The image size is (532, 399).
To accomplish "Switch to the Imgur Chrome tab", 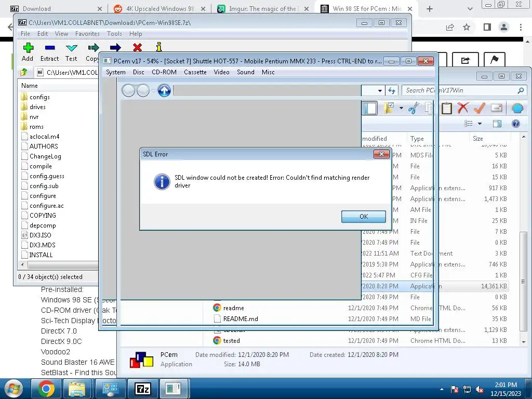I will (263, 9).
